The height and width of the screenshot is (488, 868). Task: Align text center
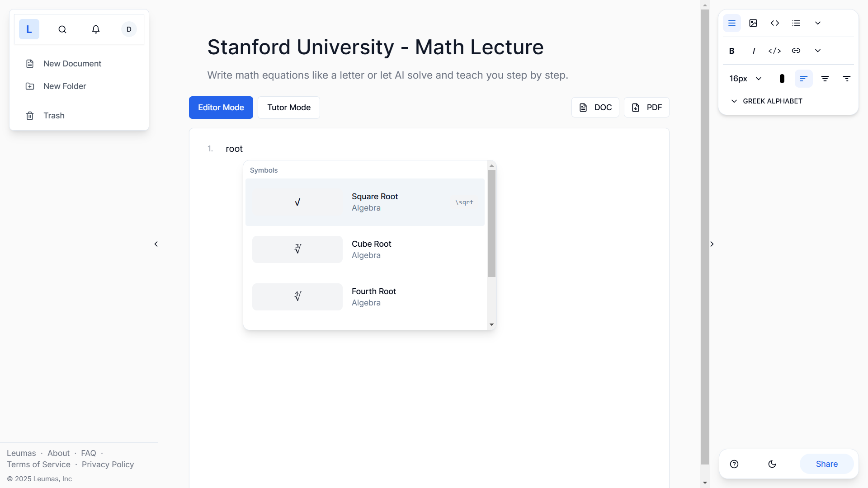click(x=825, y=79)
